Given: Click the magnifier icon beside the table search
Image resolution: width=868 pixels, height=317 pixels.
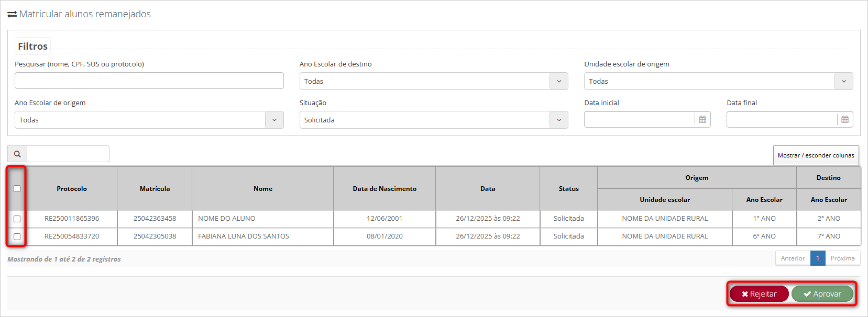Looking at the screenshot, I should (17, 154).
